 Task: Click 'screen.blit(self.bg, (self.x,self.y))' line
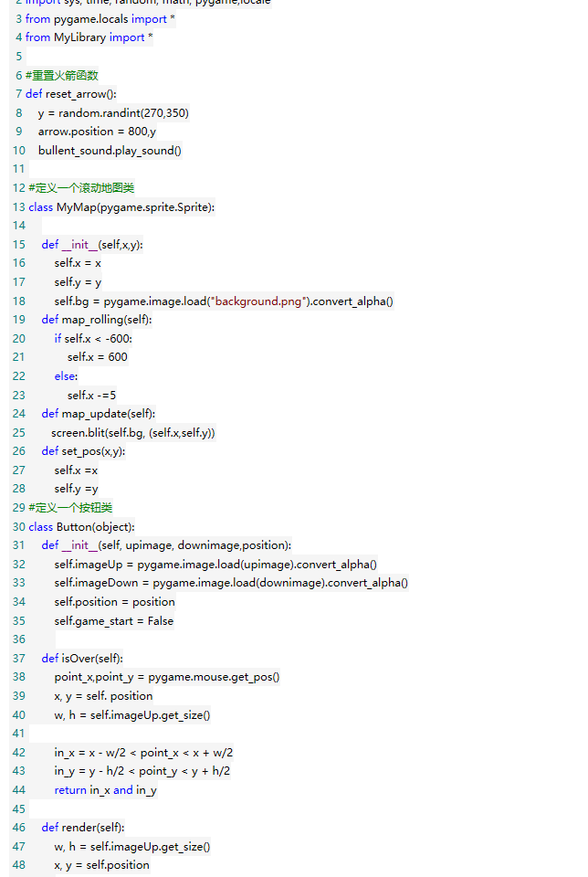(133, 433)
